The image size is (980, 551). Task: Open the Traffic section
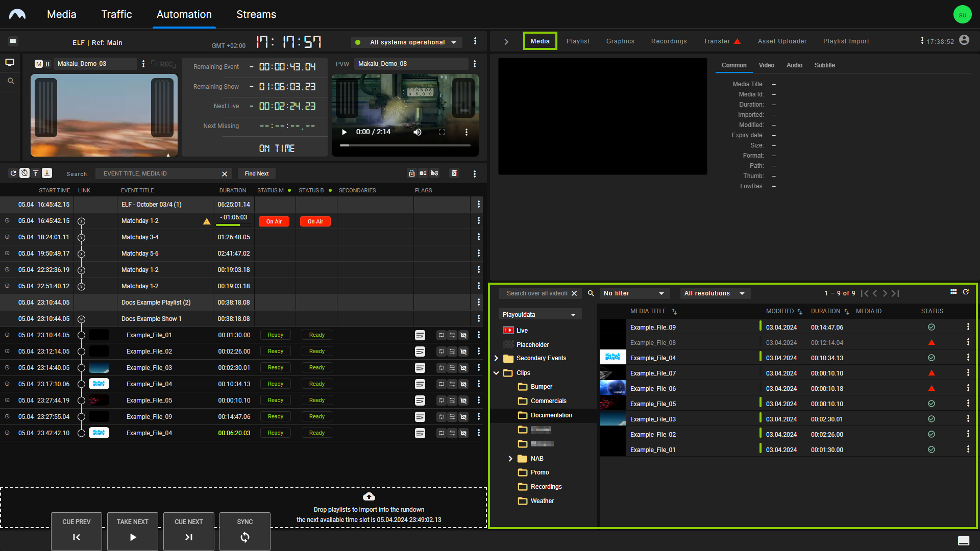point(116,14)
